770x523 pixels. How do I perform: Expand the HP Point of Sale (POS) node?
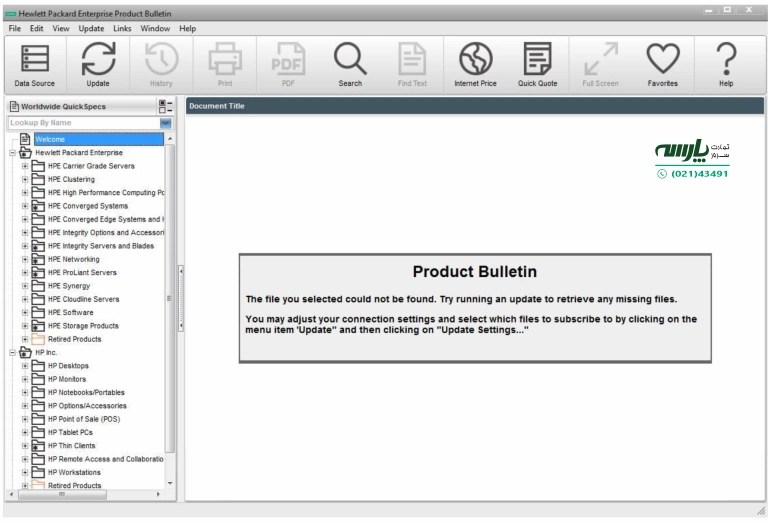(x=25, y=419)
